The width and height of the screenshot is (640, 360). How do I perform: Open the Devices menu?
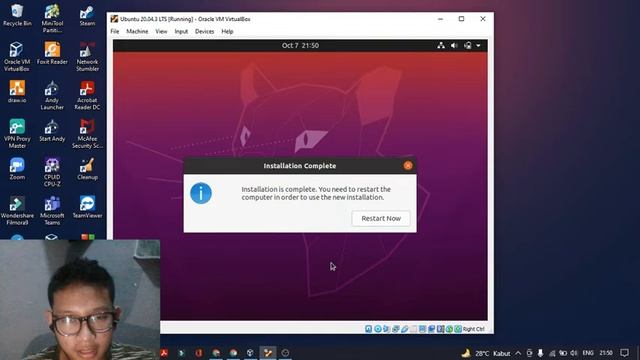(204, 31)
